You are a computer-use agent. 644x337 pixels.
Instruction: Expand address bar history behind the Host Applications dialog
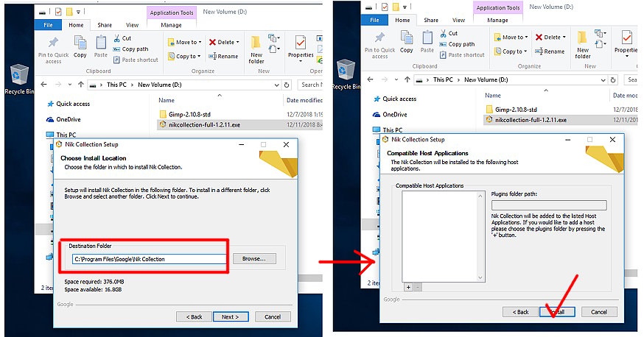603,80
